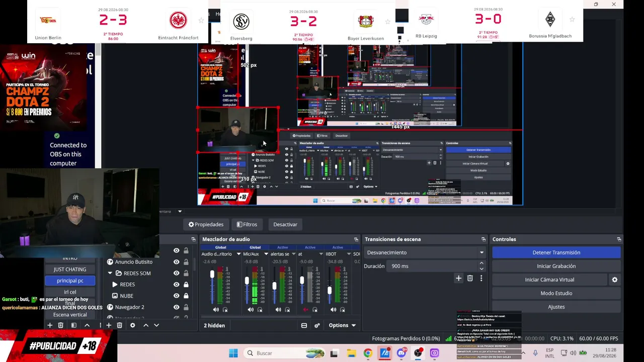Select the Anuncio Butisito source
This screenshot has width=644, height=362.
[133, 262]
